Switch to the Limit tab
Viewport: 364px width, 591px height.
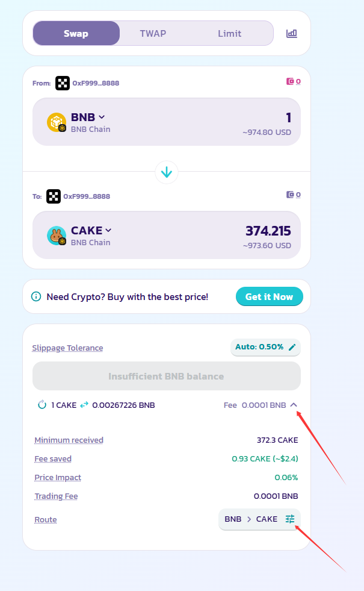click(229, 34)
